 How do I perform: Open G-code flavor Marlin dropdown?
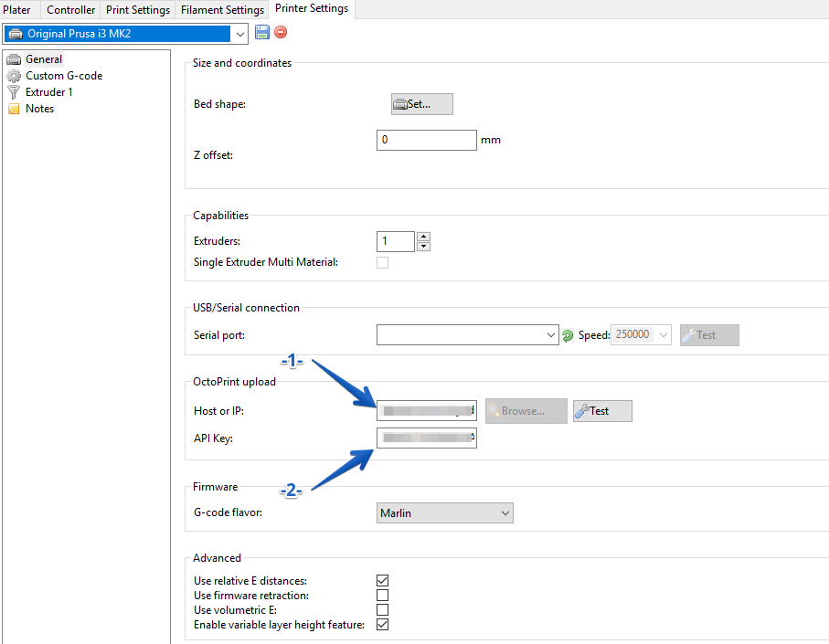(444, 513)
